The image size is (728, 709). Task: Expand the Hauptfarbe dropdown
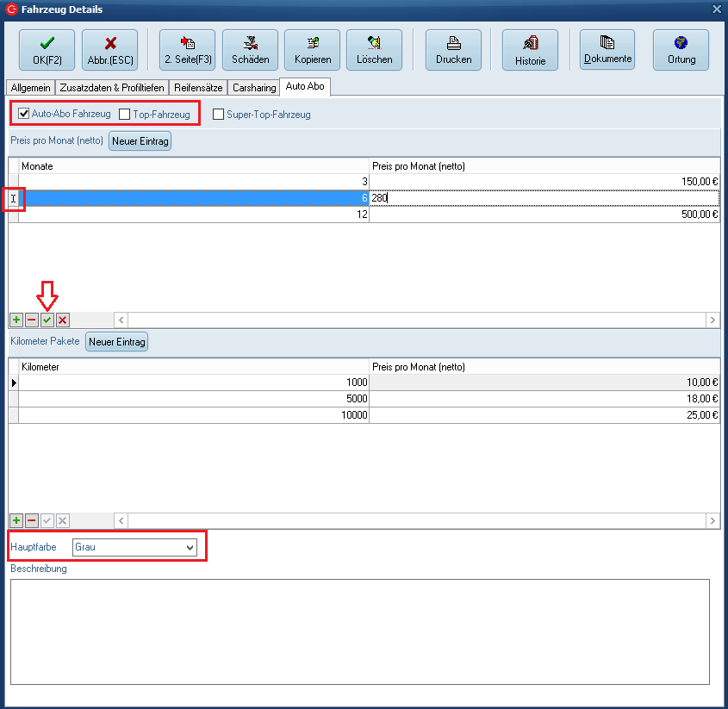pyautogui.click(x=190, y=547)
